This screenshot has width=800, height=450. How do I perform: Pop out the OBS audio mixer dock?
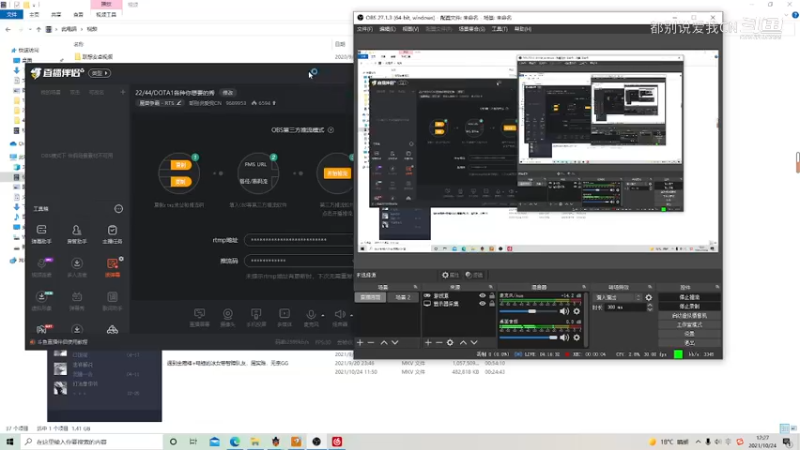(x=584, y=287)
